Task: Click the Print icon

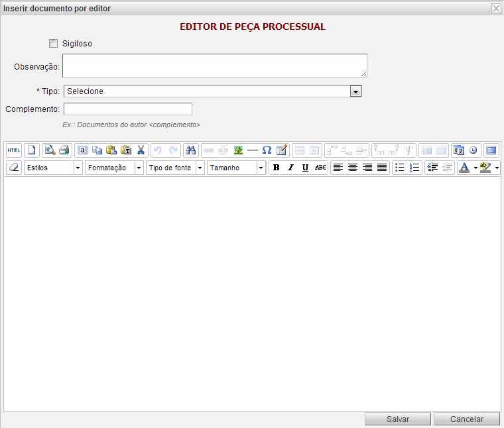Action: tap(64, 150)
